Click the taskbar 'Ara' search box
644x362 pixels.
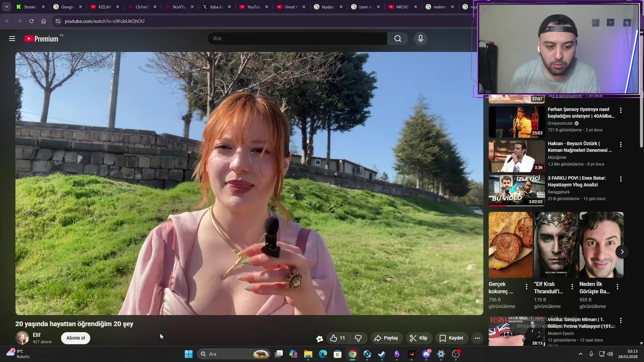coord(234,354)
